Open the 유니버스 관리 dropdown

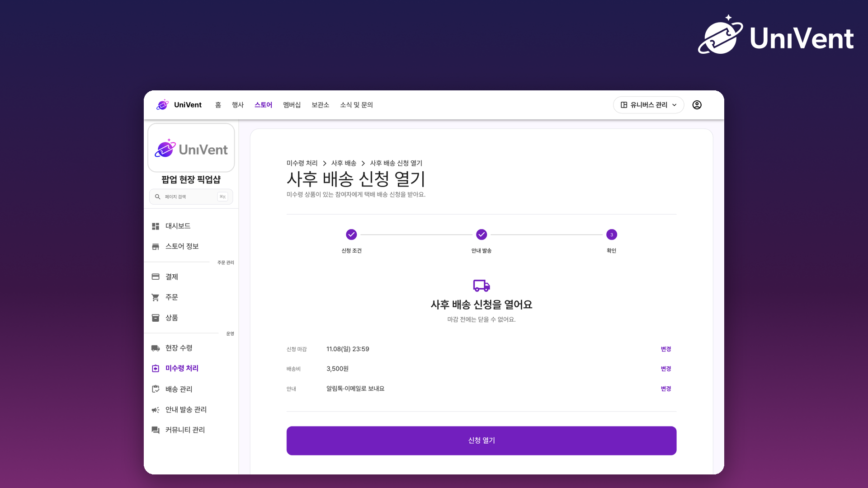[x=648, y=105]
